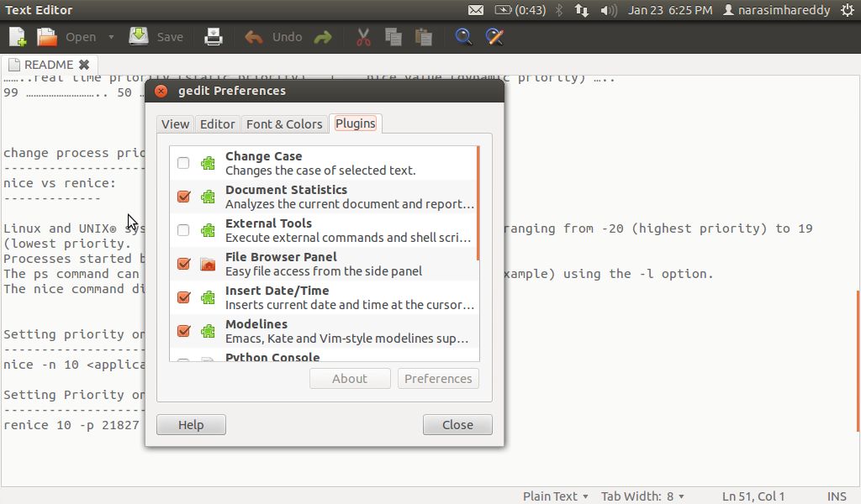
Task: Click the Document Statistics plugin puzzle icon
Action: [208, 197]
